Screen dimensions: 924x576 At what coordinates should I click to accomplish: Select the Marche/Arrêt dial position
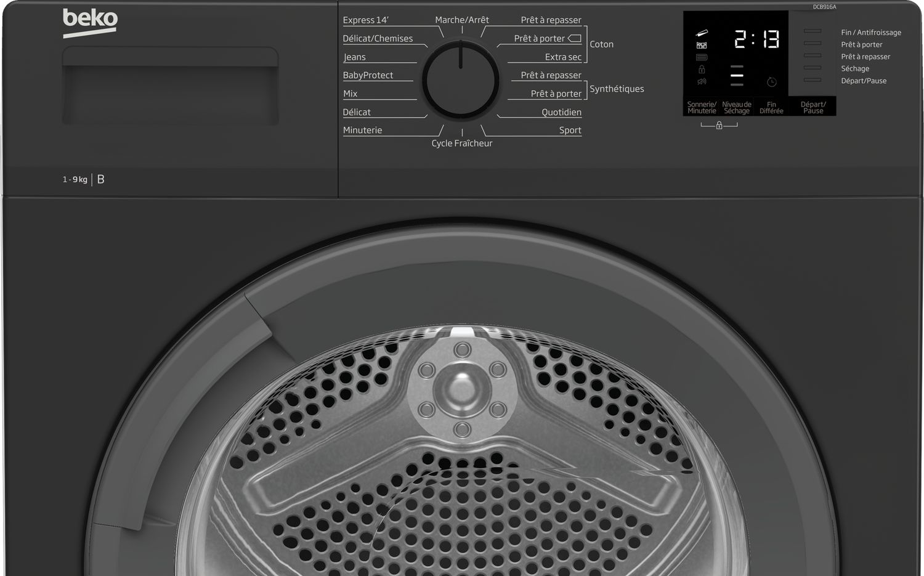[x=462, y=20]
